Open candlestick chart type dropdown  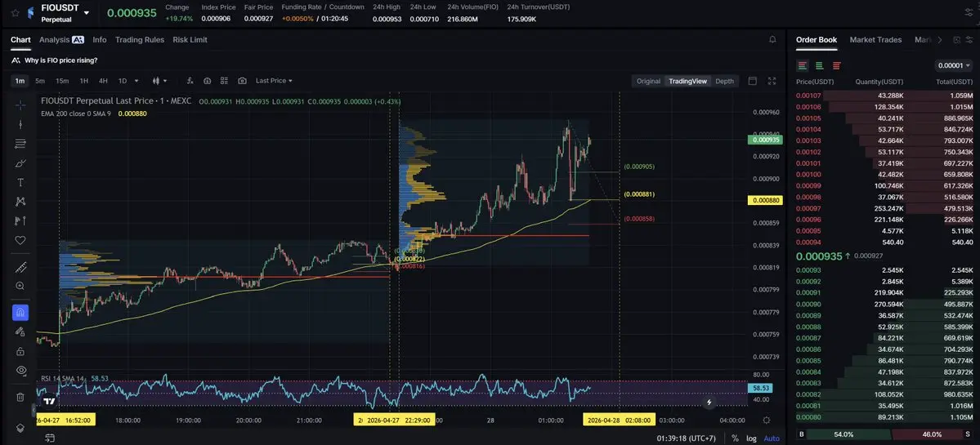point(160,81)
